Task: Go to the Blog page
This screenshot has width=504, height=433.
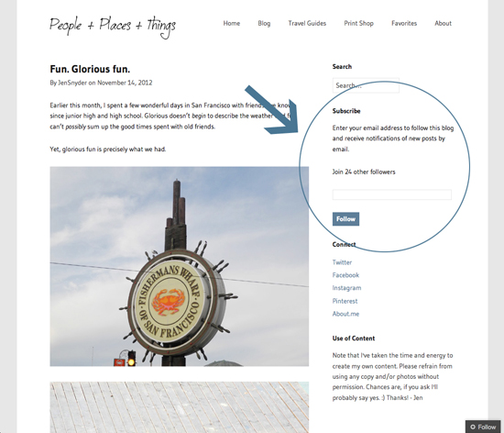Action: coord(264,23)
